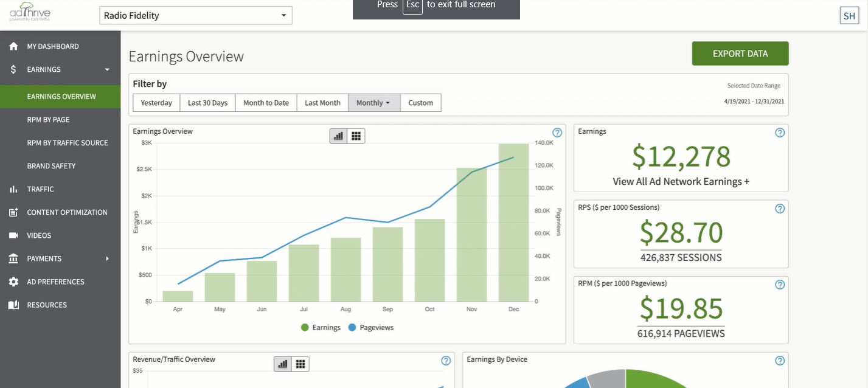Screen dimensions: 868x388
Task: Click the November earnings bar
Action: [471, 235]
